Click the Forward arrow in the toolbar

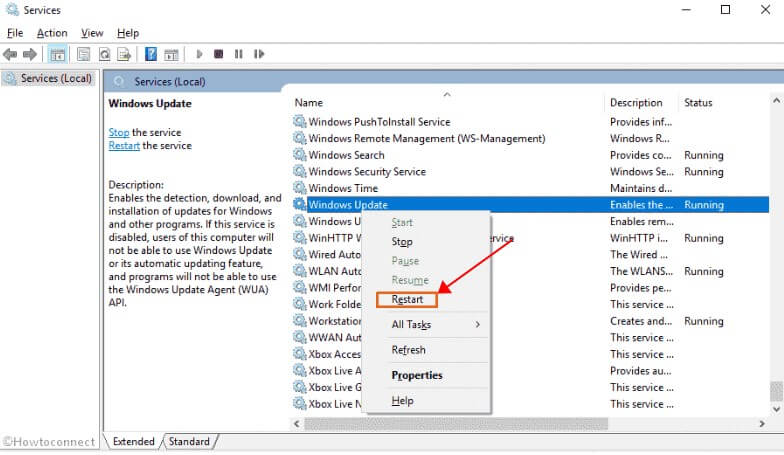pos(30,54)
